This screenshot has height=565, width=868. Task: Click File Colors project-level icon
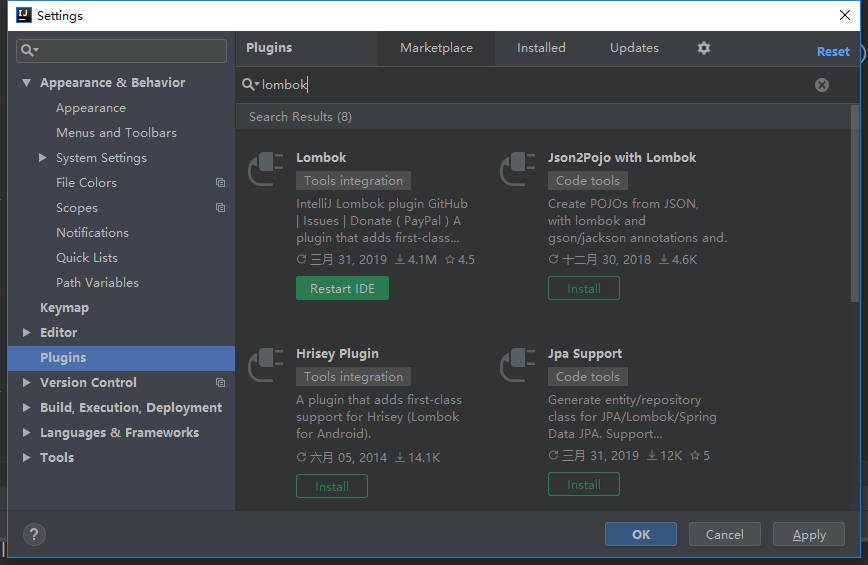(220, 183)
